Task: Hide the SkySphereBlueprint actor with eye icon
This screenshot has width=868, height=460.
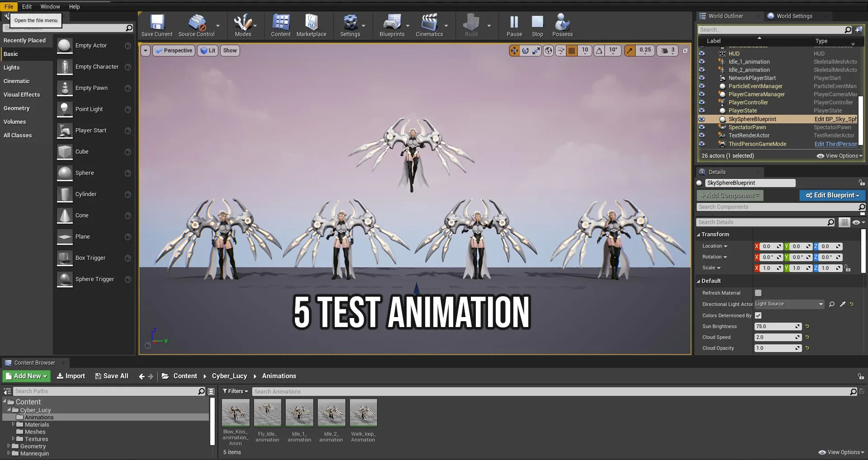Action: pyautogui.click(x=702, y=119)
